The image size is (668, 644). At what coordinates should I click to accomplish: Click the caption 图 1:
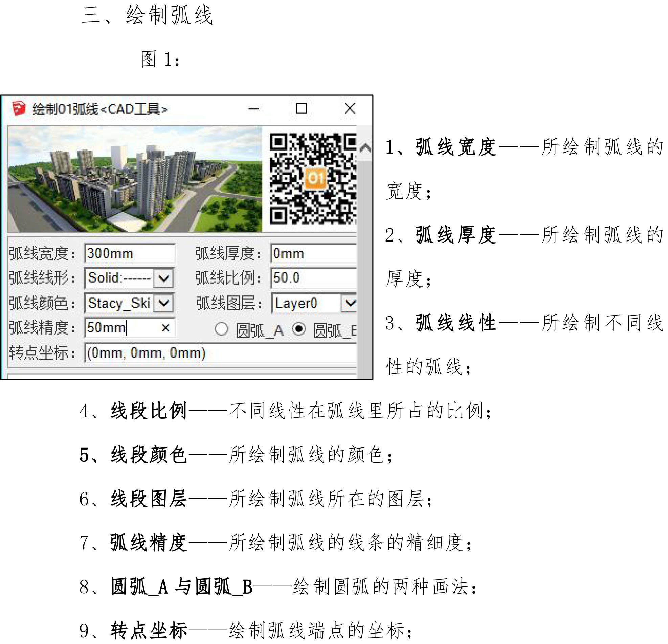pos(160,59)
